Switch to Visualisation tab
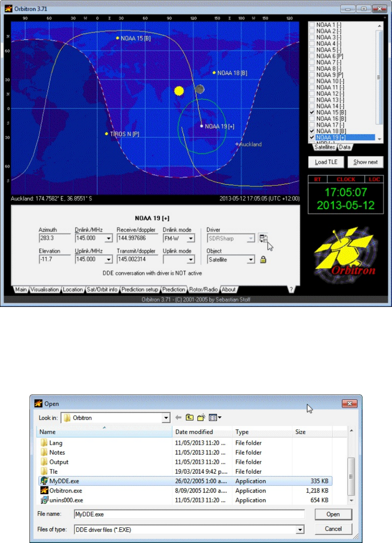392x543 pixels. [45, 289]
